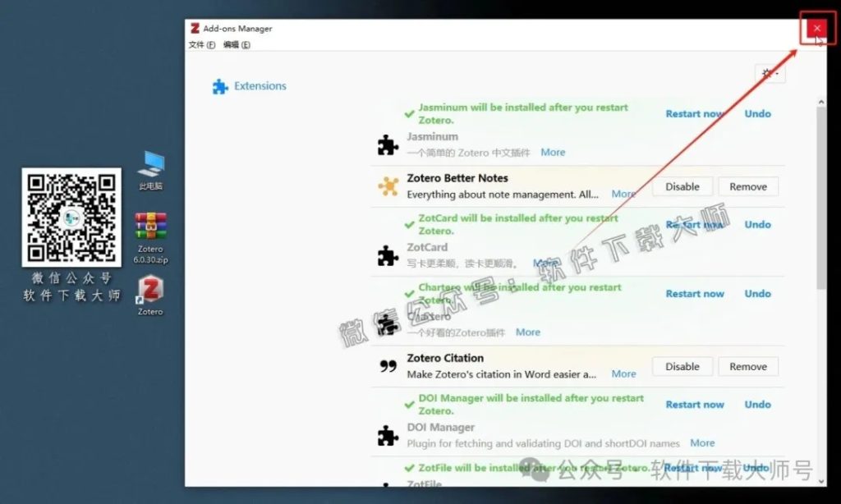Screen dimensions: 841x504
Task: Click the DOI Manager puzzle piece icon
Action: pos(388,435)
